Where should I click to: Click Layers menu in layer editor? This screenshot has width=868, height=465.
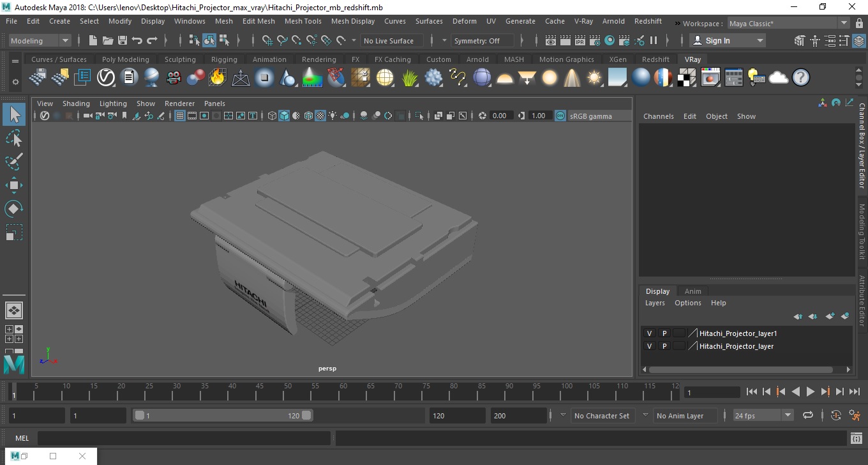pyautogui.click(x=655, y=303)
